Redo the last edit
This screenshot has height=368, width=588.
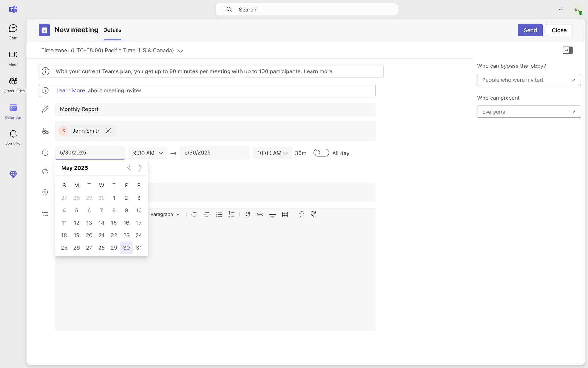coord(313,214)
